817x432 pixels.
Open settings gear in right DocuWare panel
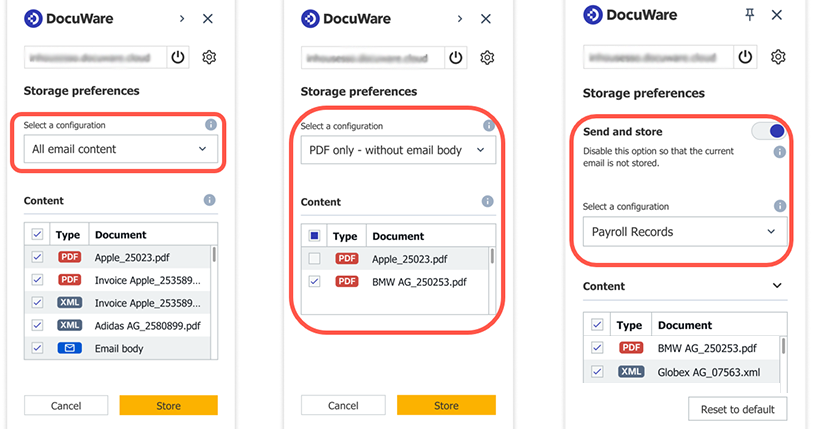[778, 56]
